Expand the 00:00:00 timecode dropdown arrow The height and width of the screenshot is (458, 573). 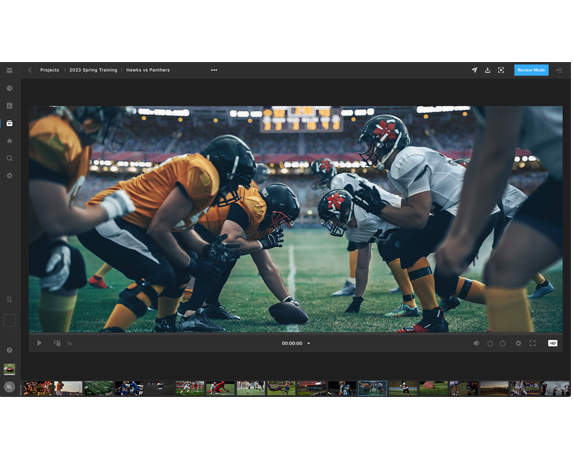click(x=308, y=344)
